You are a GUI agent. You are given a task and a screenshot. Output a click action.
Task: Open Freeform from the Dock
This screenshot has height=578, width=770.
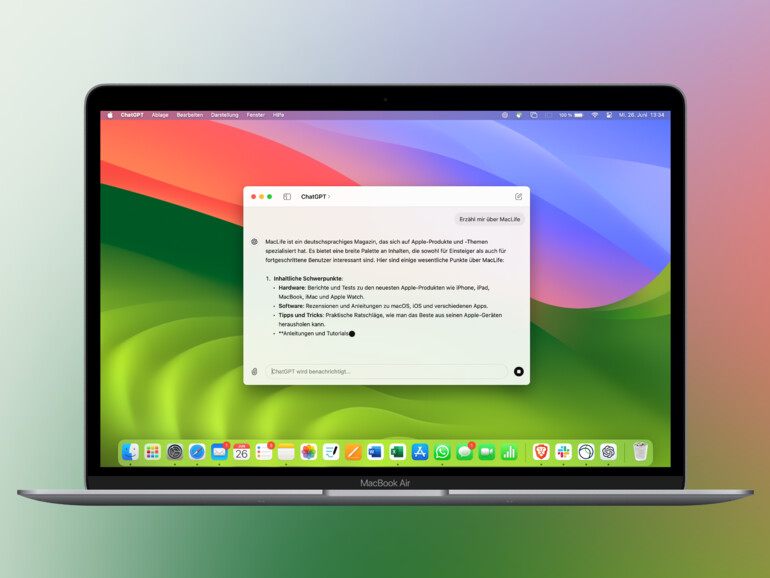click(x=331, y=452)
